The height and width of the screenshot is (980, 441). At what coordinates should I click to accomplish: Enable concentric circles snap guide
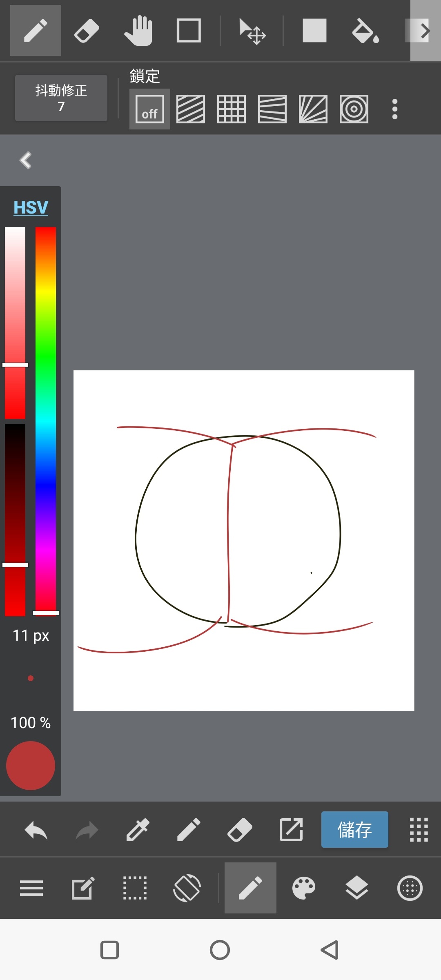tap(354, 109)
